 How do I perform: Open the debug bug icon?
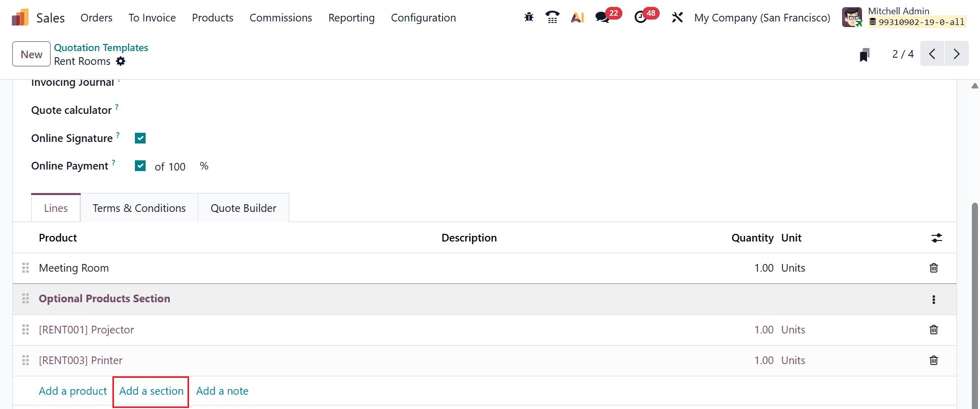(528, 17)
